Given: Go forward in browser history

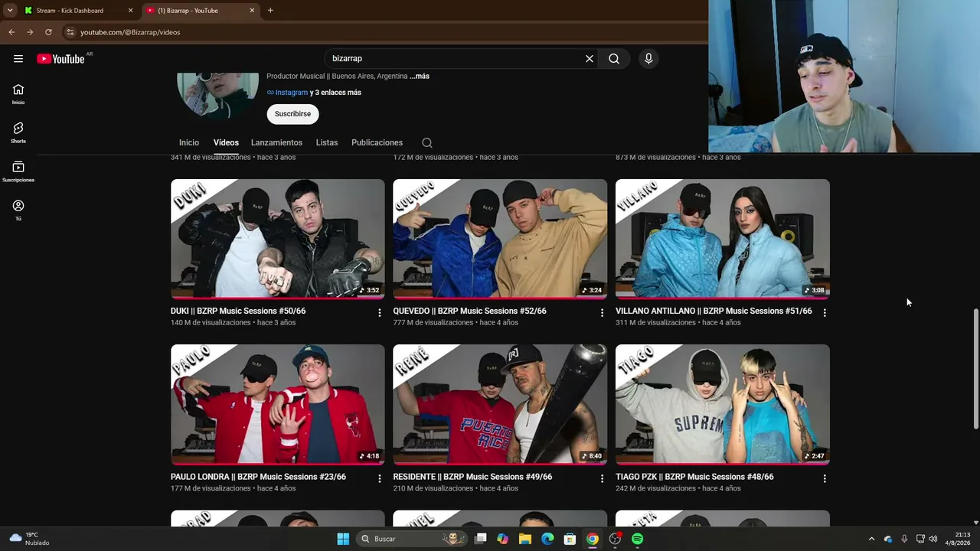Looking at the screenshot, I should tap(30, 32).
